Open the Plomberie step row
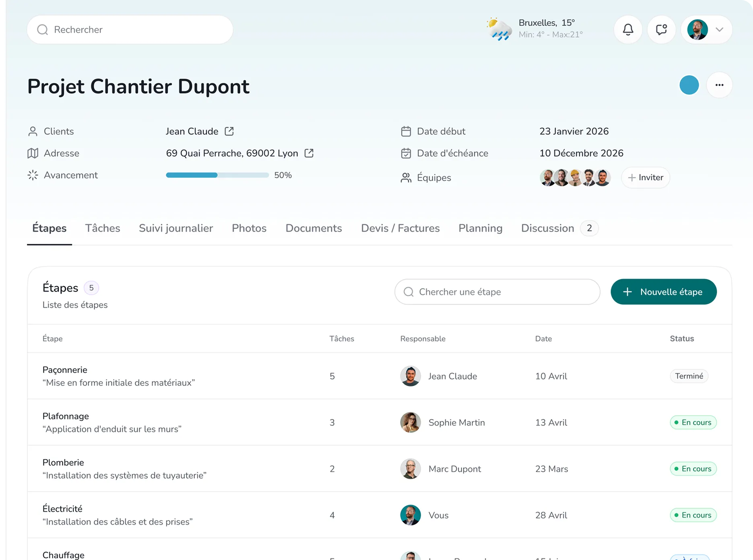 point(380,469)
